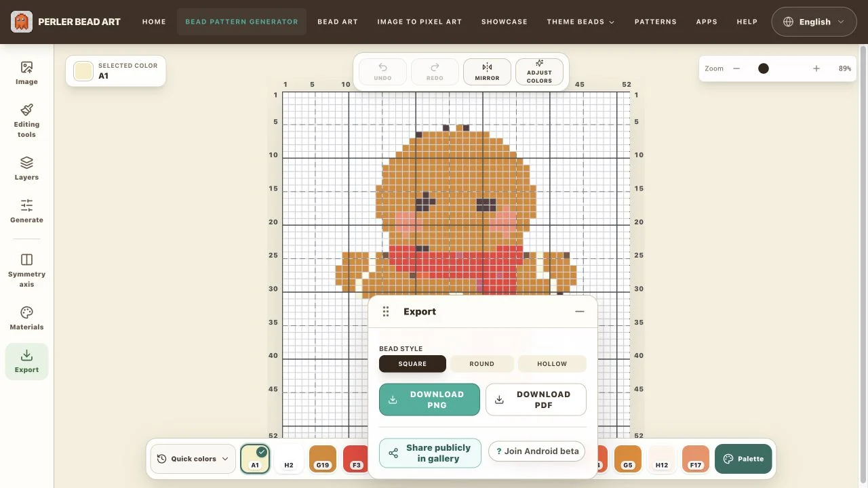Grab the Export panel drag handle
Screen dimensions: 868x488
(386, 312)
